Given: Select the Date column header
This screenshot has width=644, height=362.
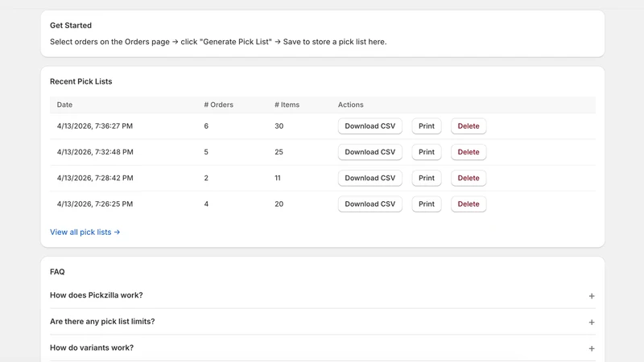Looking at the screenshot, I should click(x=64, y=105).
